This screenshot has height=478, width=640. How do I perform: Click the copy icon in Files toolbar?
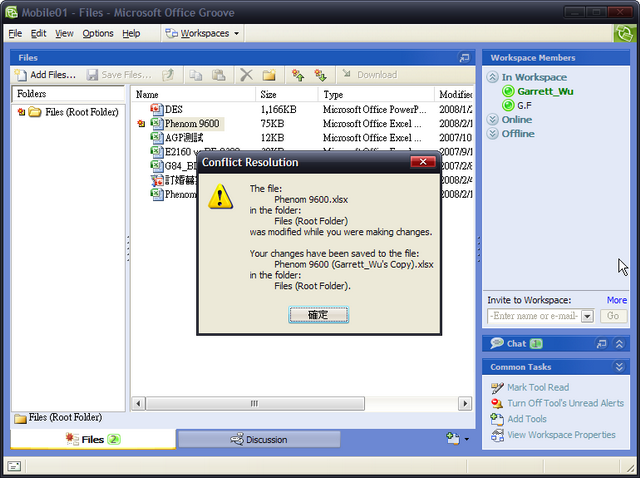point(196,75)
